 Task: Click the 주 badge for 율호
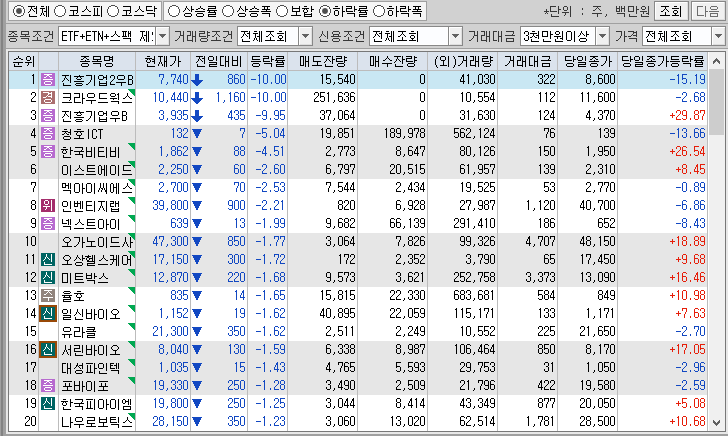click(x=48, y=295)
